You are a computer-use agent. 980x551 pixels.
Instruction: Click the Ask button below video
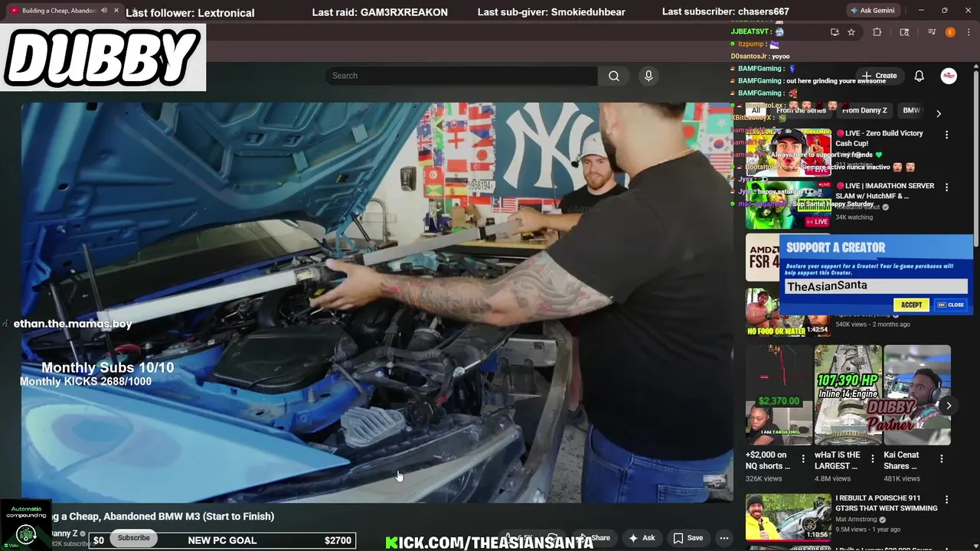click(x=642, y=538)
